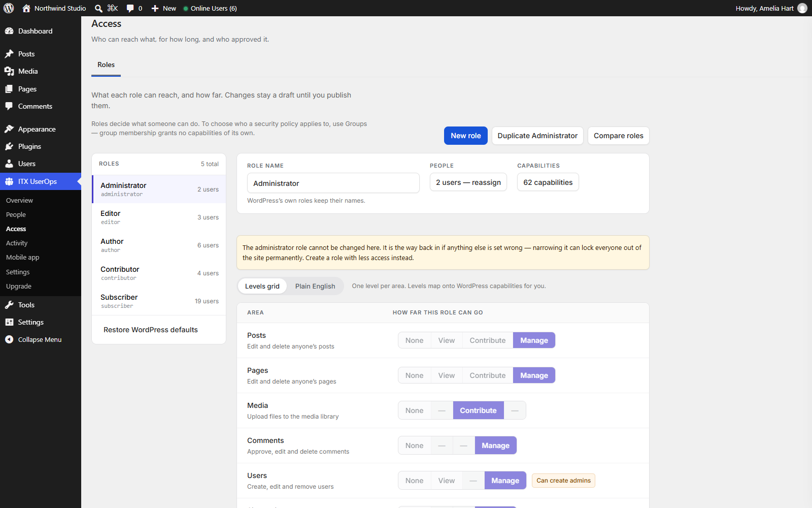Click Duplicate Administrator button

point(537,136)
